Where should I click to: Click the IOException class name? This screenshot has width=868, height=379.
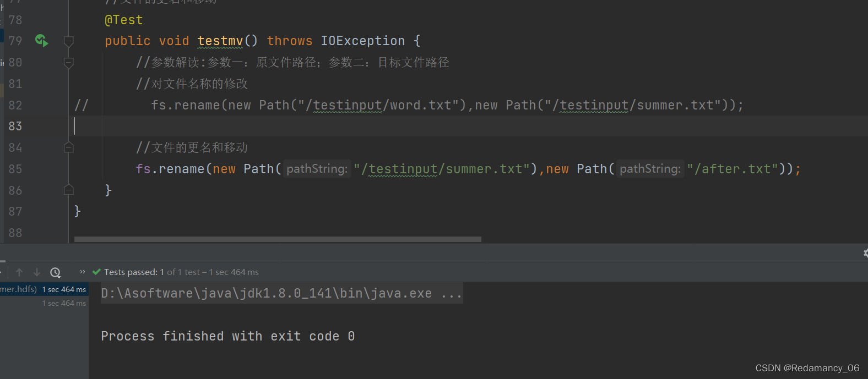pyautogui.click(x=363, y=41)
